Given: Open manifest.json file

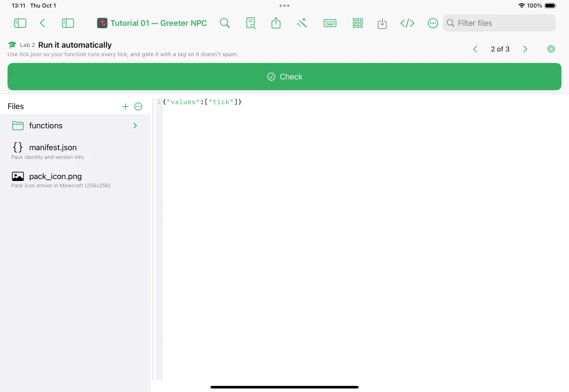Looking at the screenshot, I should [x=75, y=151].
